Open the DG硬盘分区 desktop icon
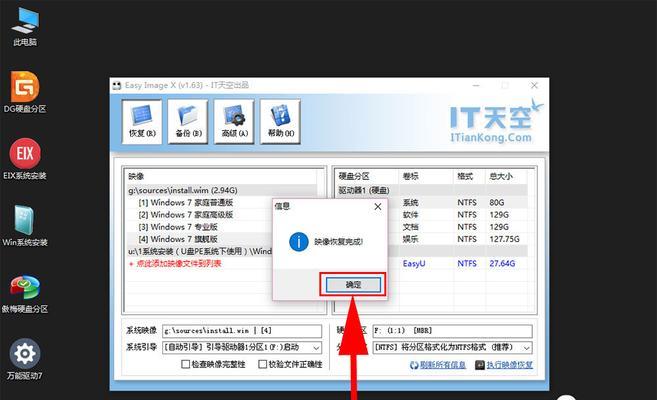The image size is (657, 400). tap(25, 92)
